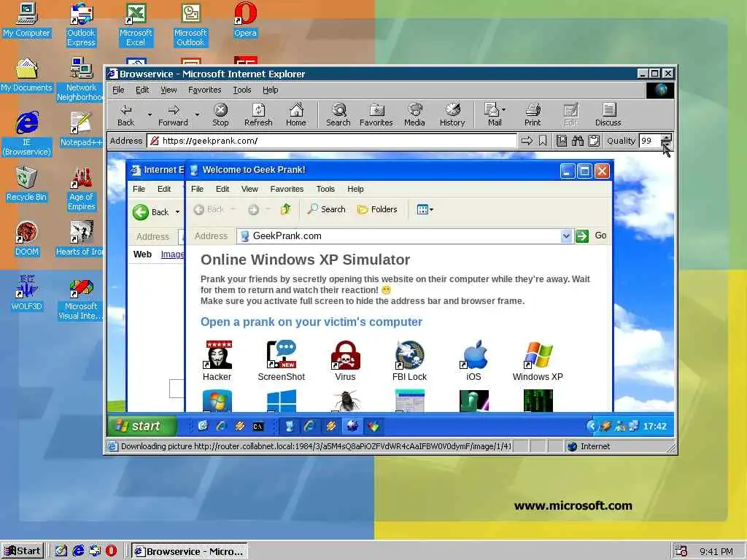Click Browservice taskbar button

click(189, 551)
